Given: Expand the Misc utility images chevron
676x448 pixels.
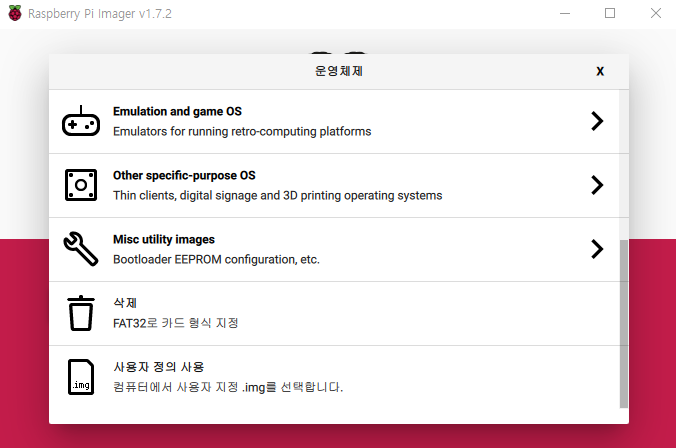Looking at the screenshot, I should click(597, 249).
